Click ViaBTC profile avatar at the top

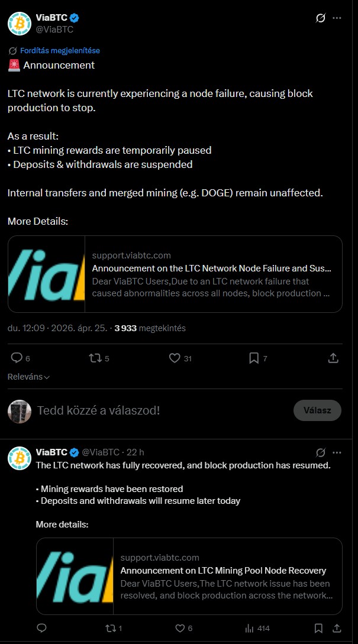(x=20, y=23)
